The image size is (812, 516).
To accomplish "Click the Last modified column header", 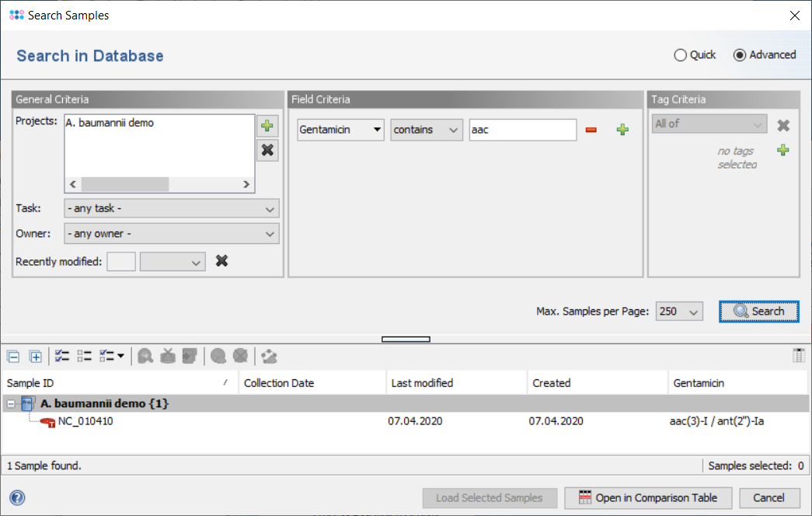I will tap(455, 383).
